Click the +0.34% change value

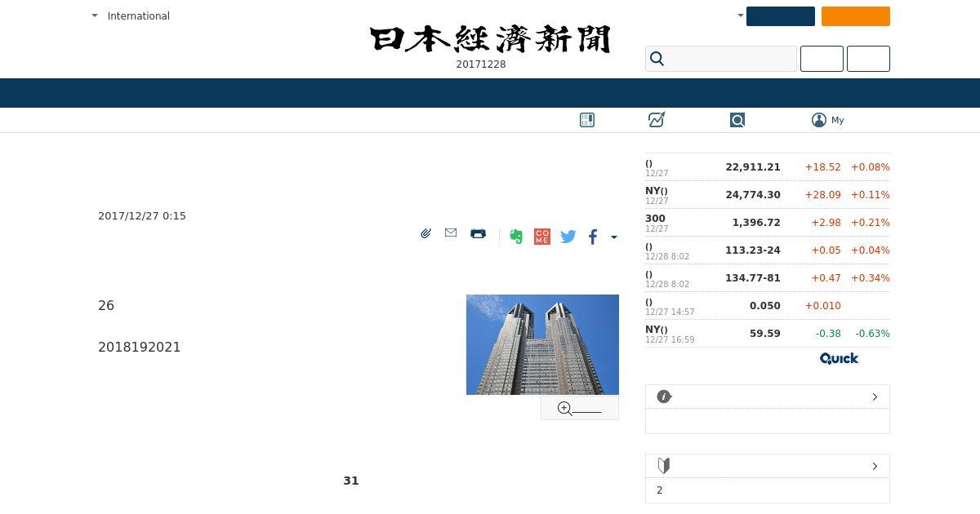click(871, 278)
